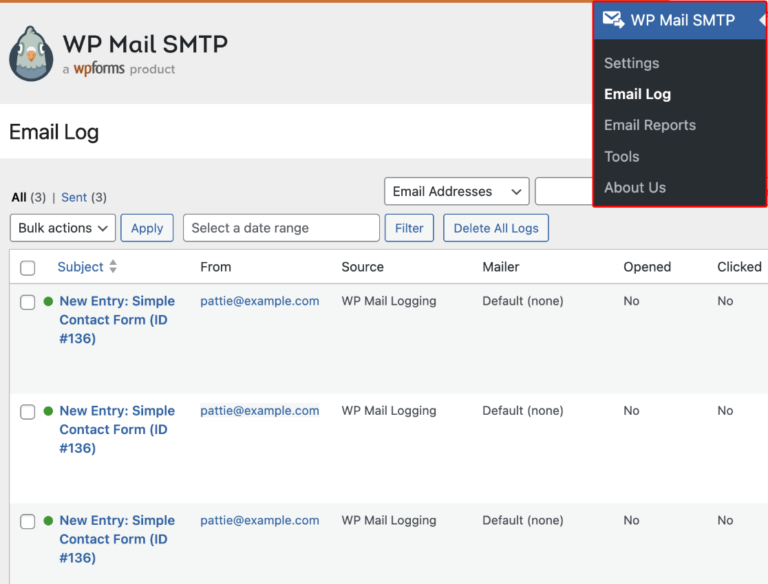Screen dimensions: 768x584
Task: Click the Filter button
Action: click(x=409, y=228)
